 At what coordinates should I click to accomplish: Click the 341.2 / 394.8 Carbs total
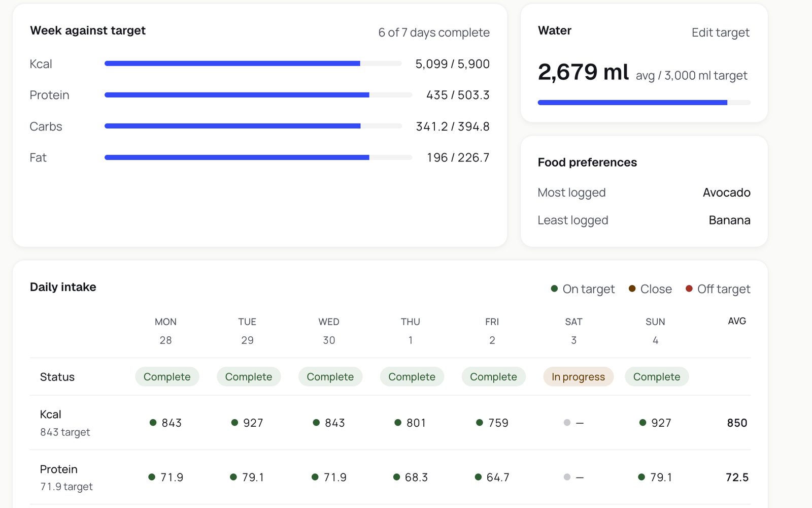[x=453, y=126]
